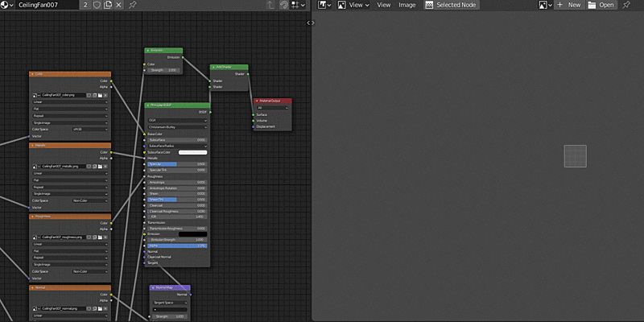The image size is (644, 322).
Task: Toggle fake user on CeilingFan007_metallic.png image
Action: (89, 167)
